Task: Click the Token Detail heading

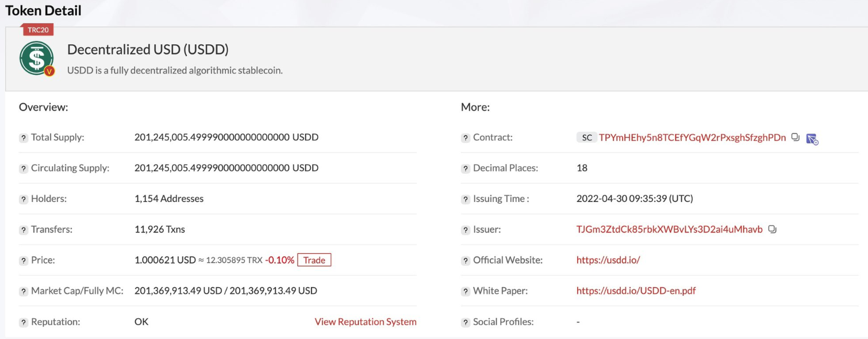Action: [43, 10]
